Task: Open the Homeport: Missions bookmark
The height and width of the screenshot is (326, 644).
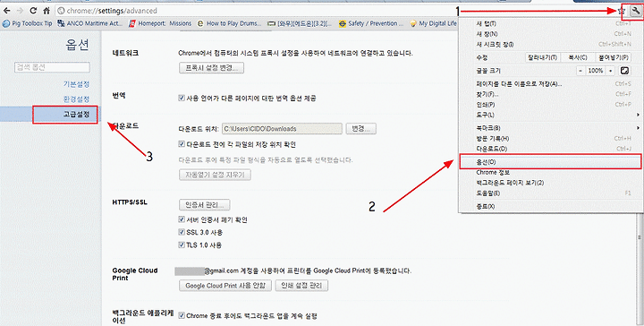Action: [160, 23]
